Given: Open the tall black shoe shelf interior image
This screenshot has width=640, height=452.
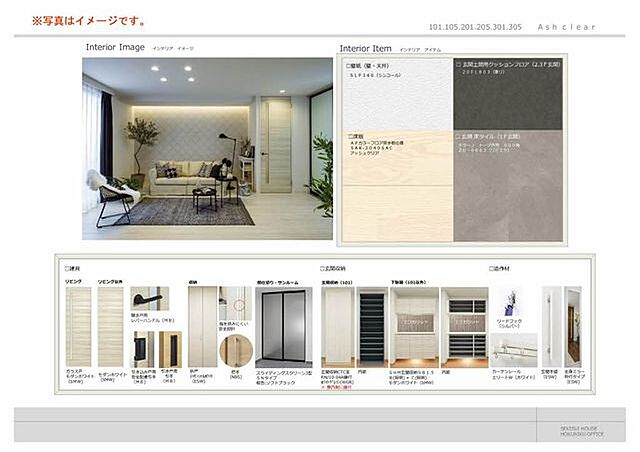Looking at the screenshot, I should coord(372,327).
